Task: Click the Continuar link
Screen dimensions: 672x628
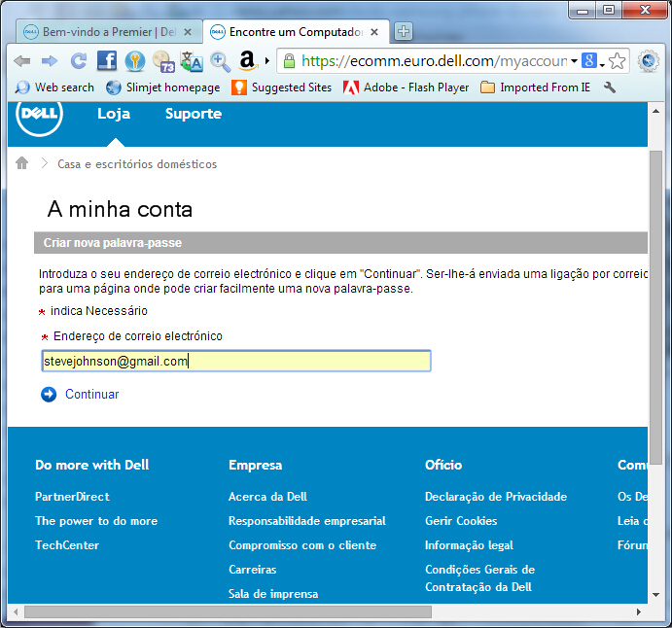Action: tap(91, 394)
